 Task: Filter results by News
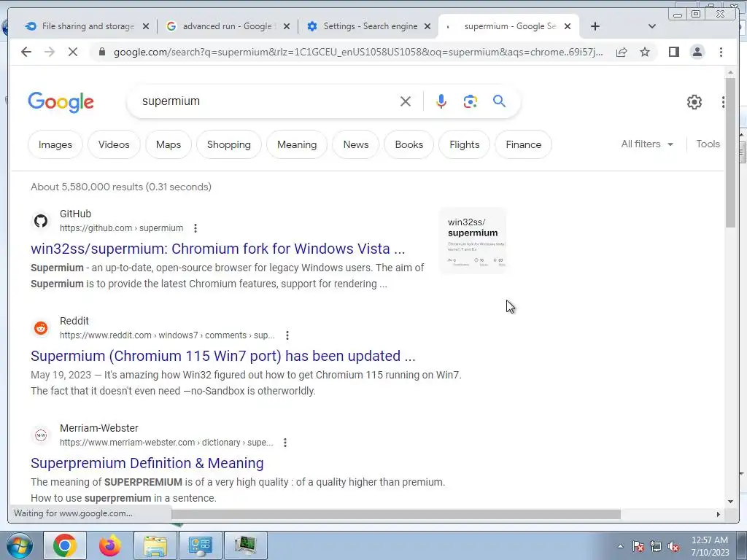356,144
